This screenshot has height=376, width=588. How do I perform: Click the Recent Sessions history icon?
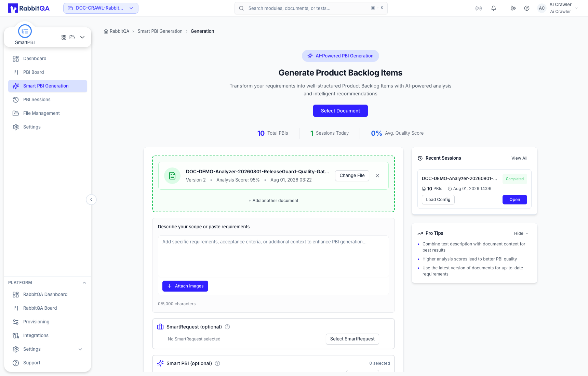click(x=420, y=158)
